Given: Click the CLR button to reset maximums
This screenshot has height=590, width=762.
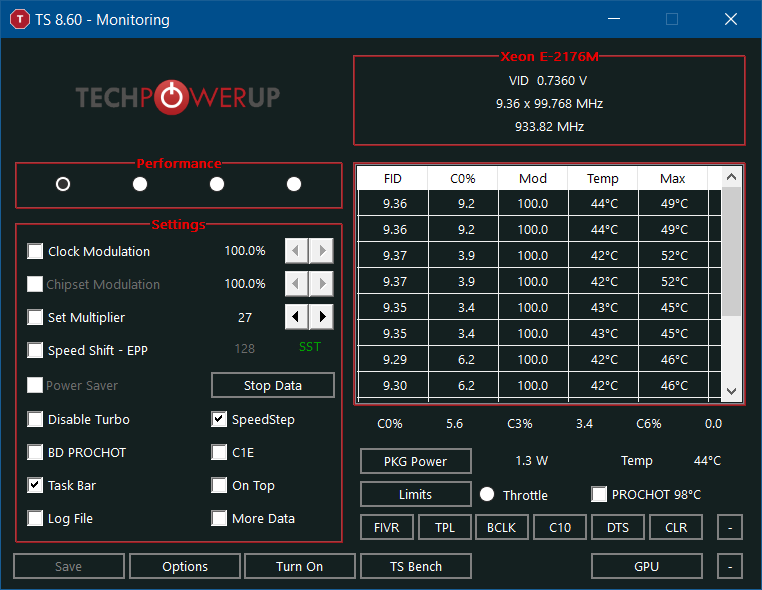Looking at the screenshot, I should 676,527.
